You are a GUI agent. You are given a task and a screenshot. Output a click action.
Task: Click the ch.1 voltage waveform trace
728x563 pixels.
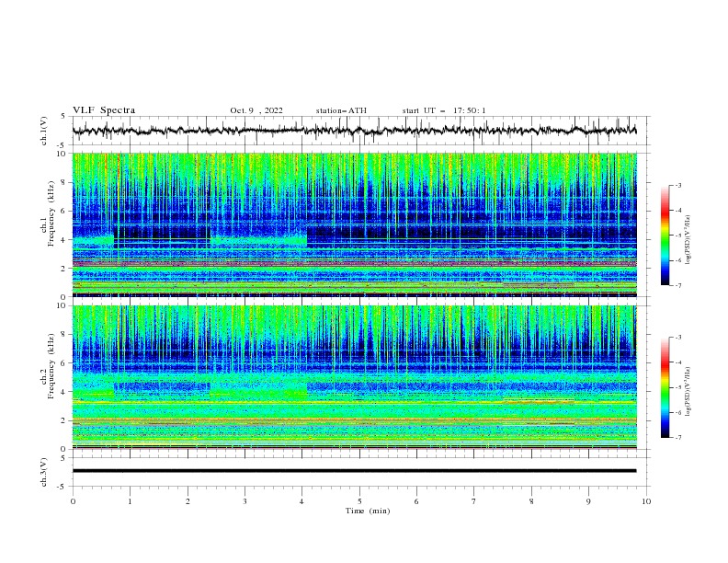(x=354, y=131)
